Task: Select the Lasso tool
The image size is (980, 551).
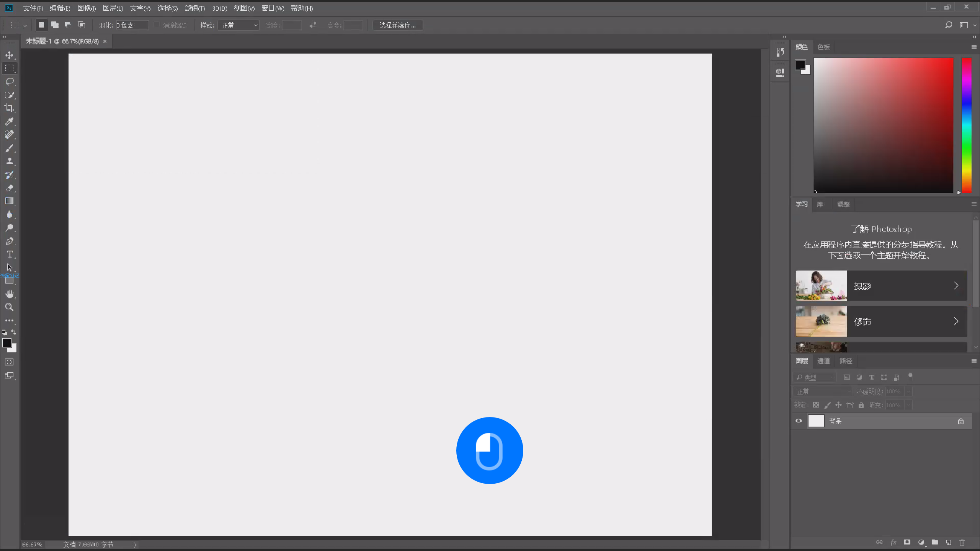Action: [10, 82]
